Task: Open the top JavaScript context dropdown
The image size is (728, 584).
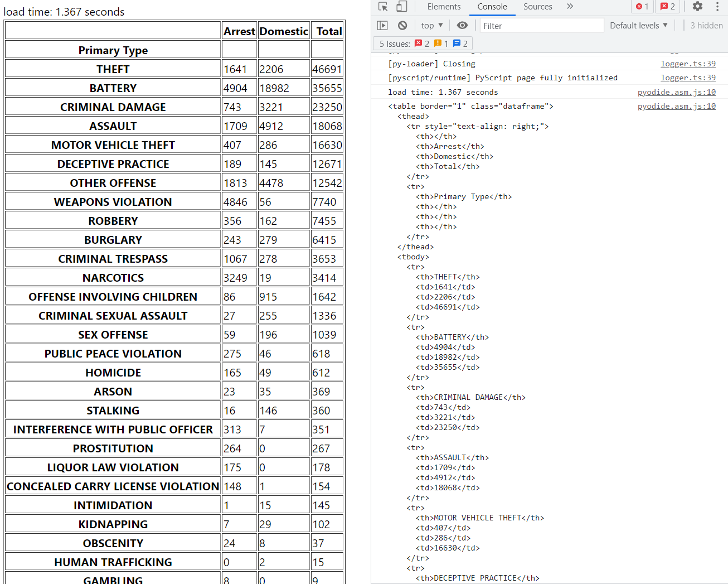Action: pos(432,26)
